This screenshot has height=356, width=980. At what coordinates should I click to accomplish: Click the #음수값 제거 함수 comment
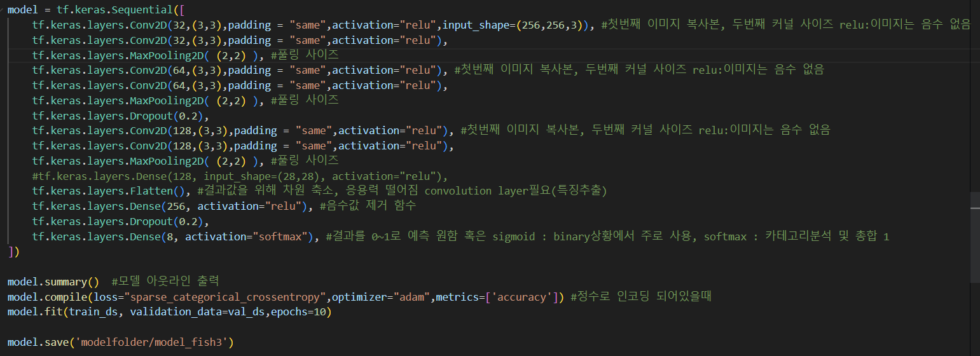coord(368,206)
